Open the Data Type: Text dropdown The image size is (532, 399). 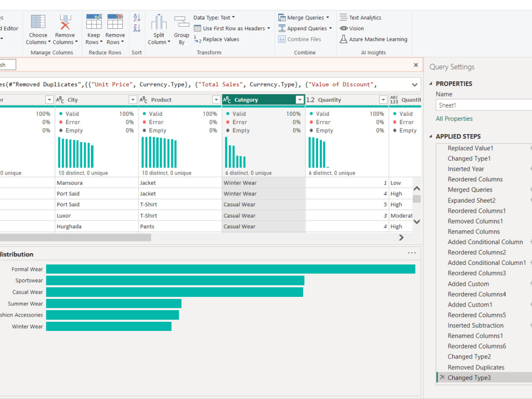214,18
